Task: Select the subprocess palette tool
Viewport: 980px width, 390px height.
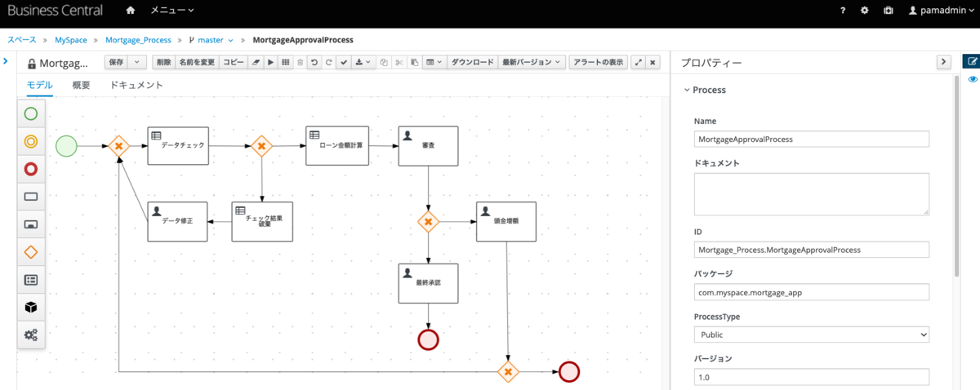Action: pyautogui.click(x=31, y=224)
